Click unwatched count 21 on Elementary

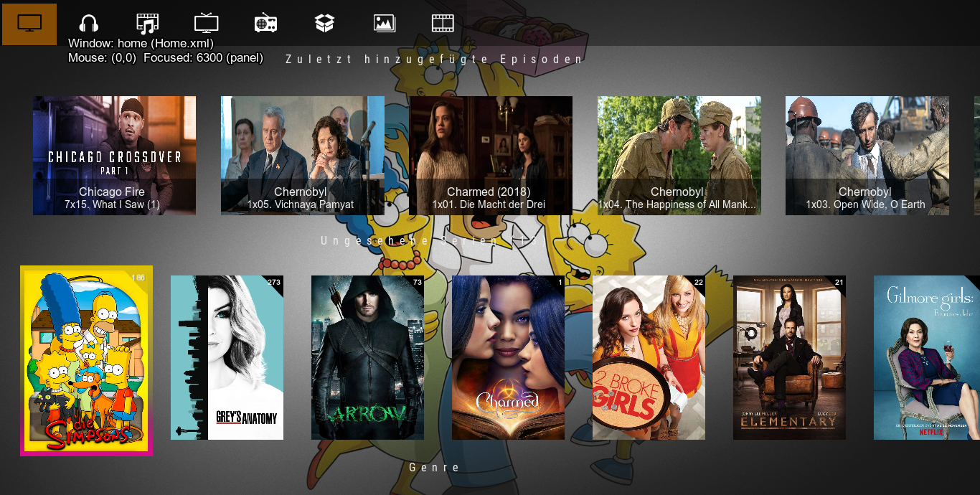pyautogui.click(x=839, y=282)
